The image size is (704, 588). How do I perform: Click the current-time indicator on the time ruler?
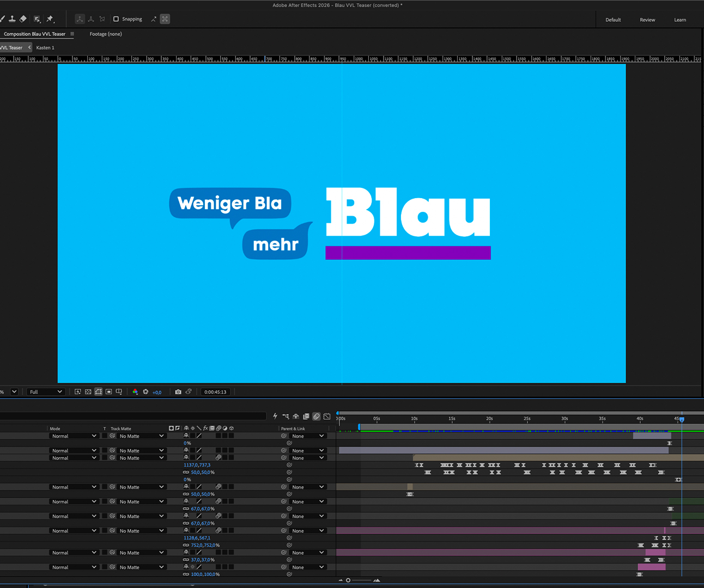[x=682, y=419]
